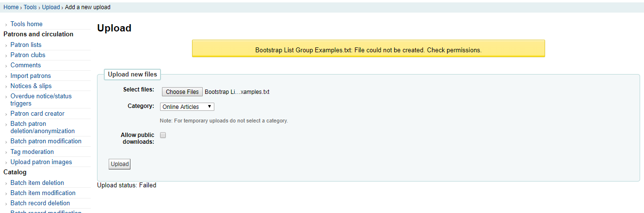Go to Tag moderation page
The width and height of the screenshot is (644, 213).
32,152
